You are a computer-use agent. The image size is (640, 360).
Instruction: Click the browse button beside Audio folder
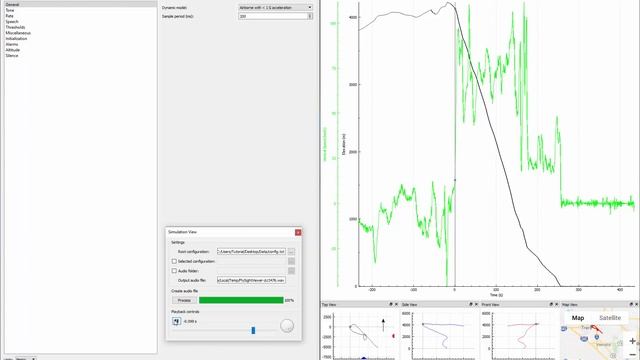point(291,271)
